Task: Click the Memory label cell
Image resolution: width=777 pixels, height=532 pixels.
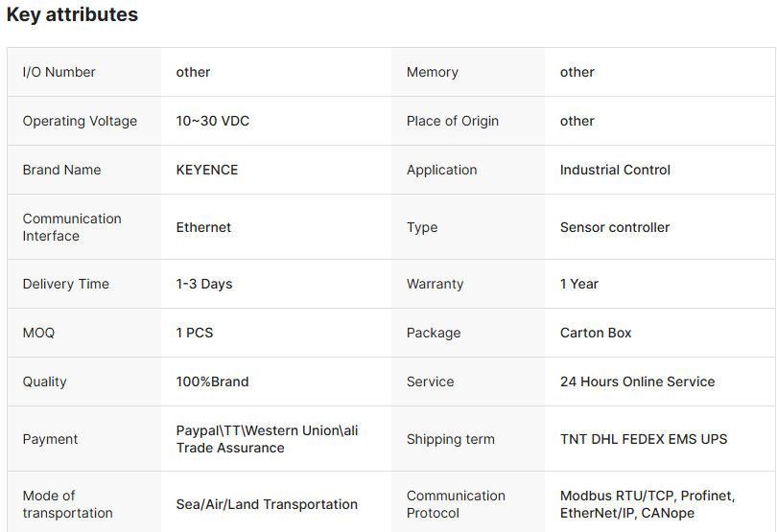Action: click(433, 72)
